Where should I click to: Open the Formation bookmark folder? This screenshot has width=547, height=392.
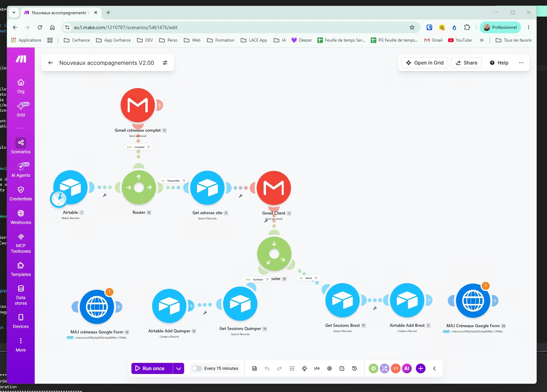coord(221,40)
